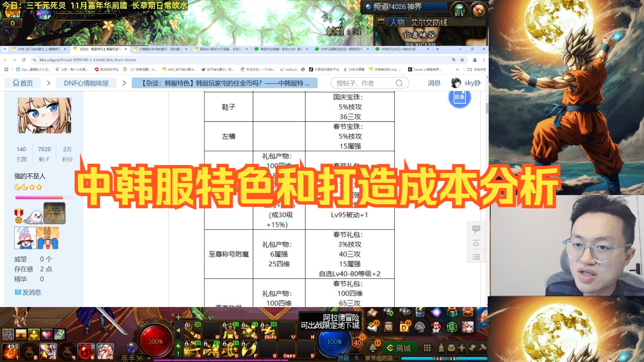Open the inventory bag icon
Image resolution: width=644 pixels, height=362 pixels.
pyautogui.click(x=451, y=348)
